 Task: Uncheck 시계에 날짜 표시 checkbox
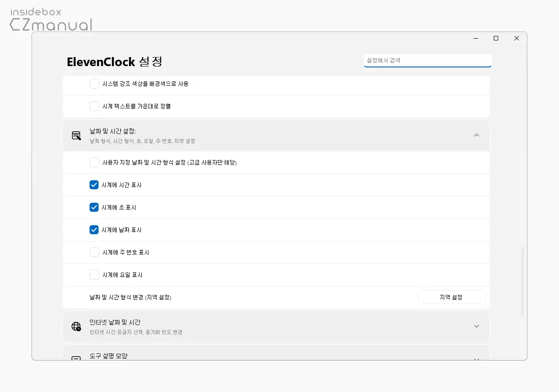coord(94,230)
